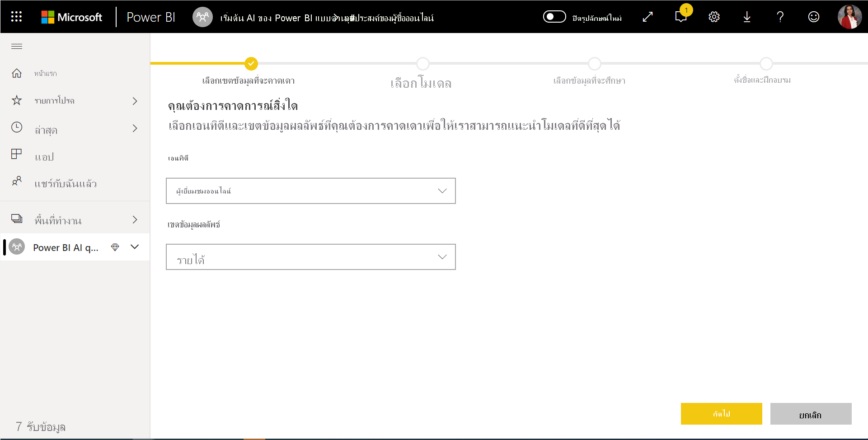Open the outcome field รายได้ dropdown
This screenshot has width=868, height=440.
[x=311, y=257]
